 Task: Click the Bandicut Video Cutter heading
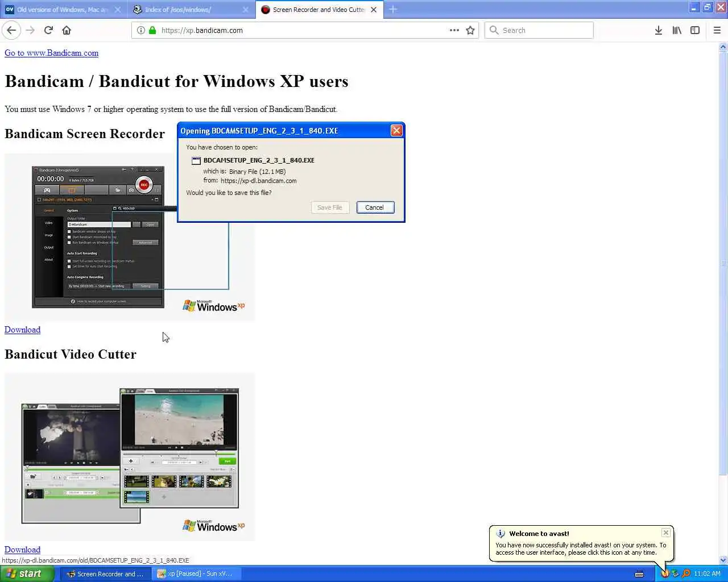71,354
